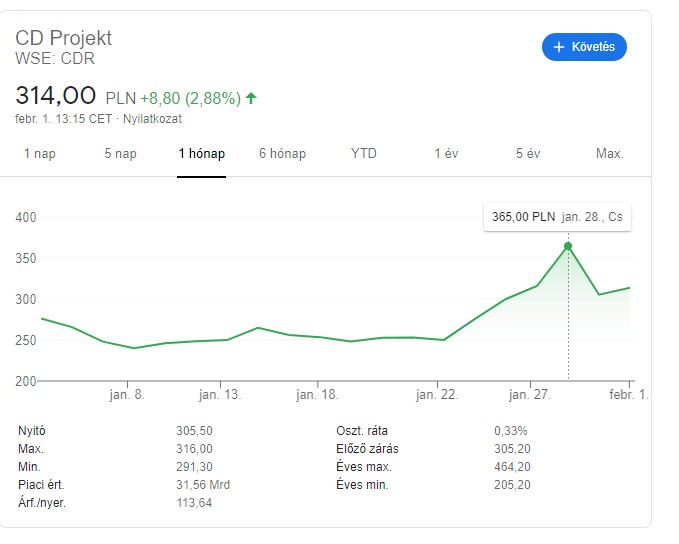Click the plus icon in the Követés button
The height and width of the screenshot is (544, 679).
(x=557, y=47)
